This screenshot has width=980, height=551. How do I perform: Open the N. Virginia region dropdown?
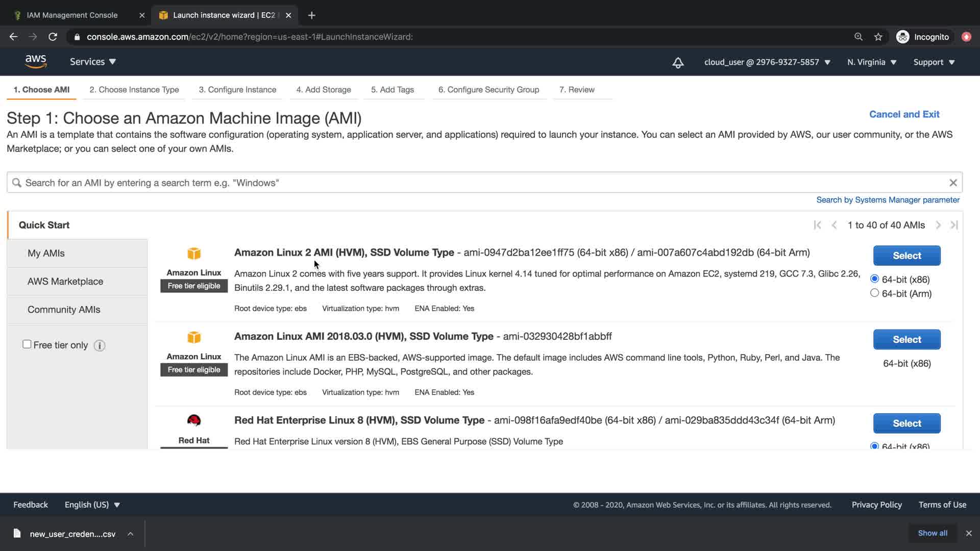(x=872, y=62)
